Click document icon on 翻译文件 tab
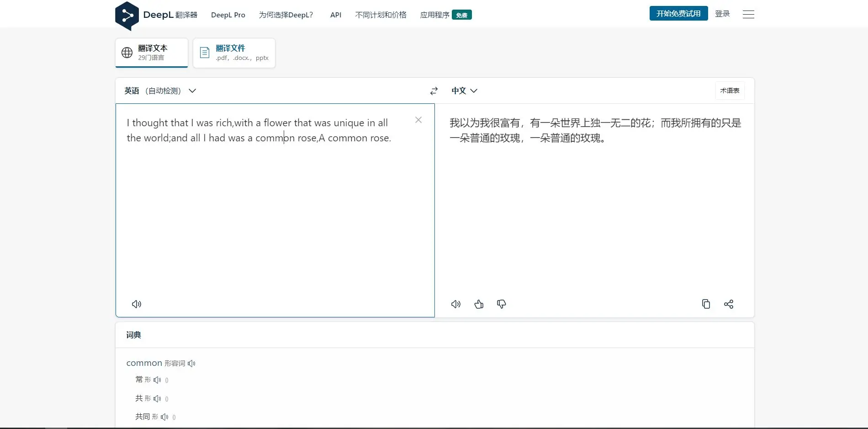 tap(205, 53)
